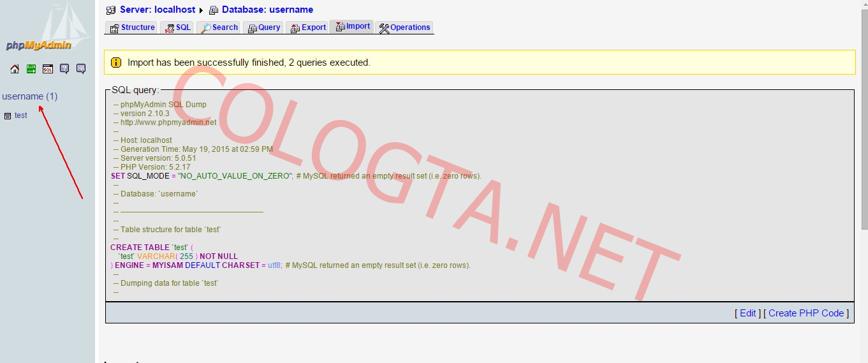Click the yellow info notice icon
Viewport: 868px width, 363px height.
click(116, 63)
